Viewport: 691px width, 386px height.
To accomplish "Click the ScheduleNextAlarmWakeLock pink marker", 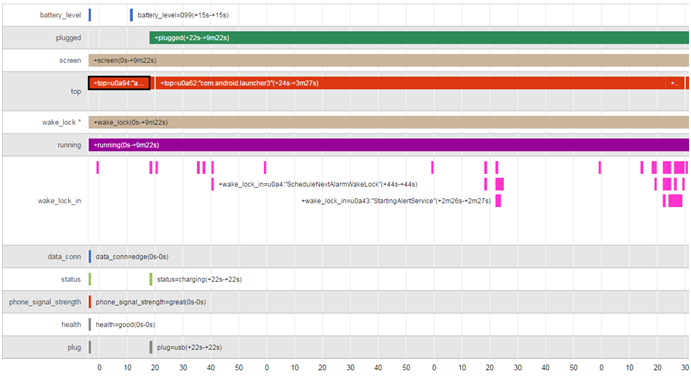I will pyautogui.click(x=212, y=184).
